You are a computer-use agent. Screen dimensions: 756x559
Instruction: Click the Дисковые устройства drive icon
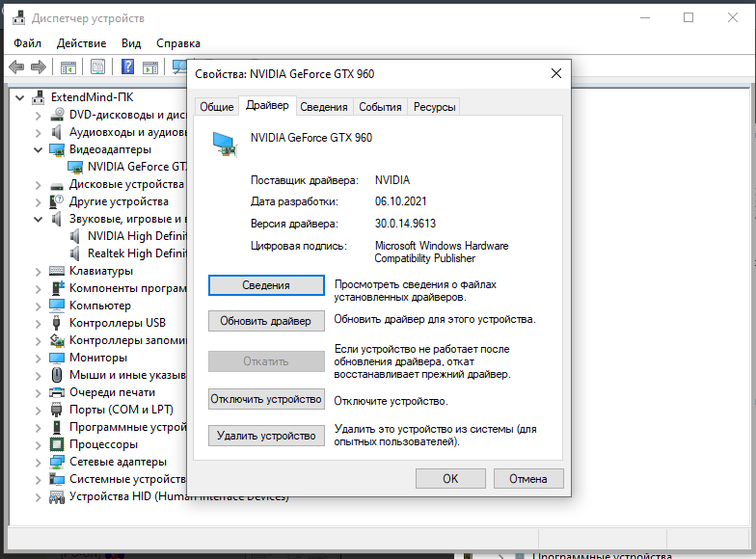(x=57, y=185)
